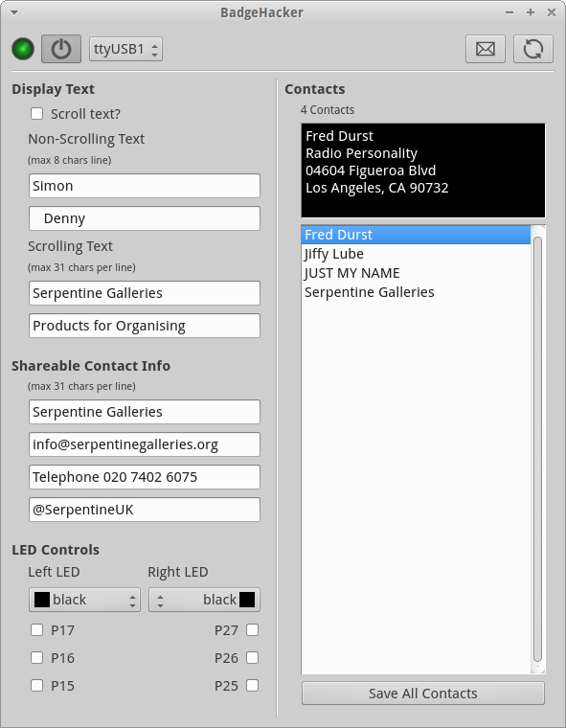Toggle the P26 LED checkbox
The height and width of the screenshot is (728, 566).
tap(252, 658)
